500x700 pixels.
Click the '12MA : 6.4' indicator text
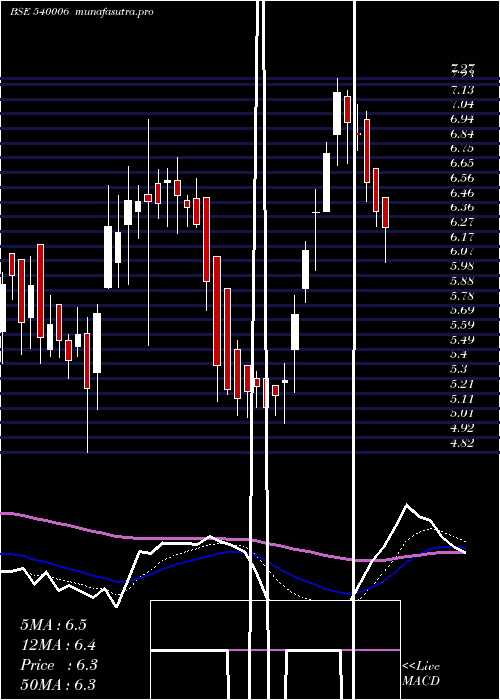(x=58, y=645)
